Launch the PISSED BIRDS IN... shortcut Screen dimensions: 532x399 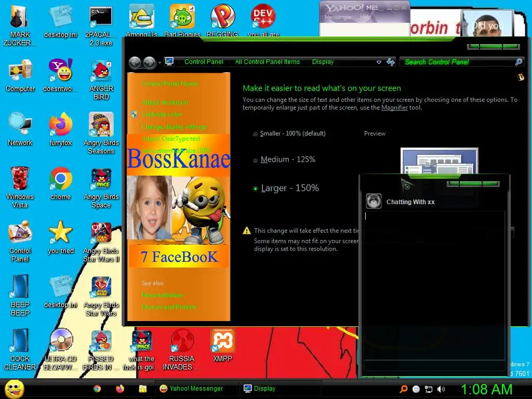101,350
